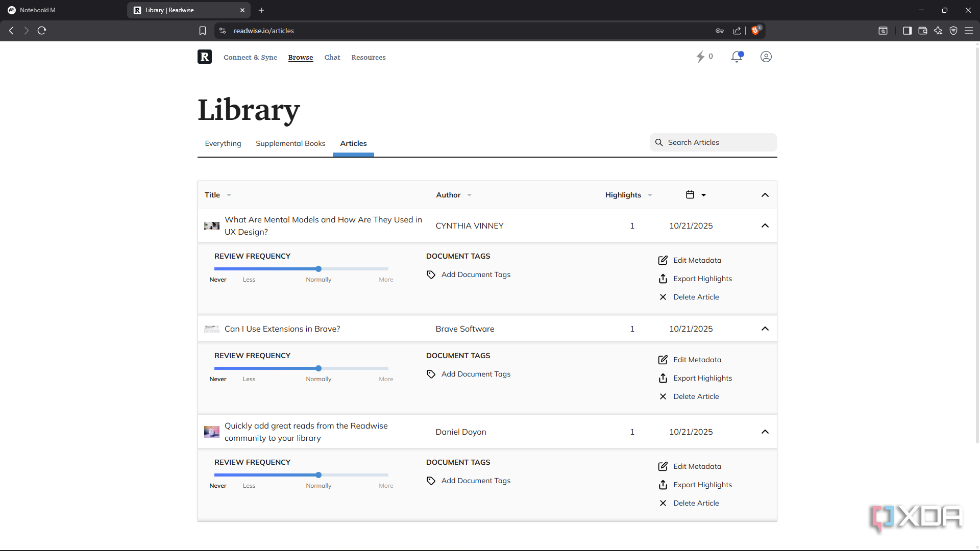This screenshot has height=551, width=980.
Task: Click the Search Articles field
Action: click(x=714, y=142)
